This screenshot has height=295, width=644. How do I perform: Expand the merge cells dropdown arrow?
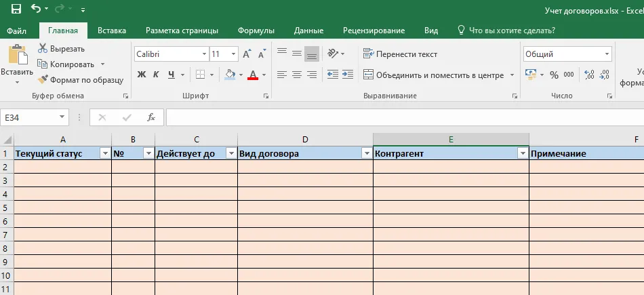pyautogui.click(x=512, y=75)
